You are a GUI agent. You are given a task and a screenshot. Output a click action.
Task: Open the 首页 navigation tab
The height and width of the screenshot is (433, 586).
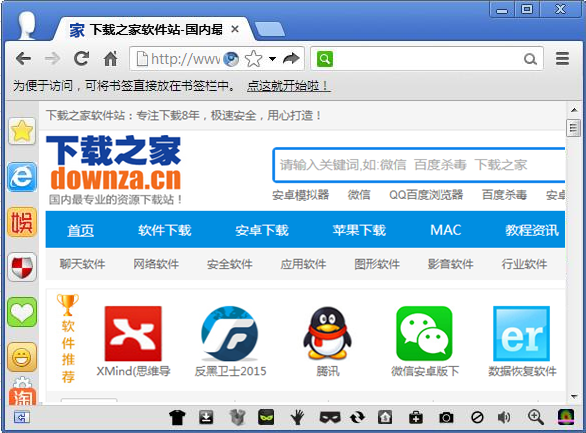point(80,230)
